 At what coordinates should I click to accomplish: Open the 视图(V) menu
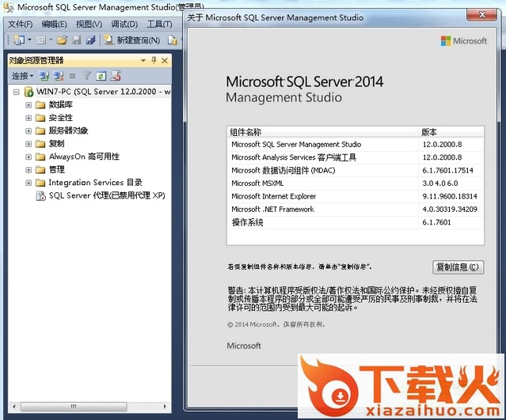[x=89, y=25]
